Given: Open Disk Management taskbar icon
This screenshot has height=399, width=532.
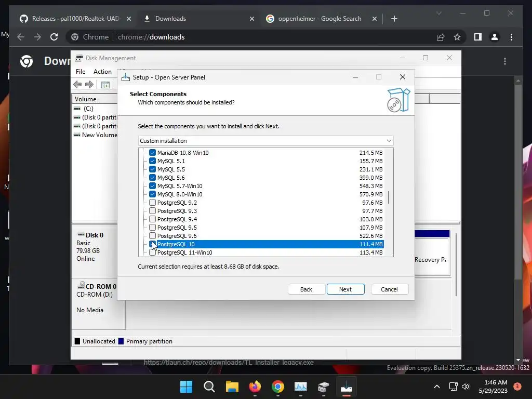Looking at the screenshot, I should [323, 387].
